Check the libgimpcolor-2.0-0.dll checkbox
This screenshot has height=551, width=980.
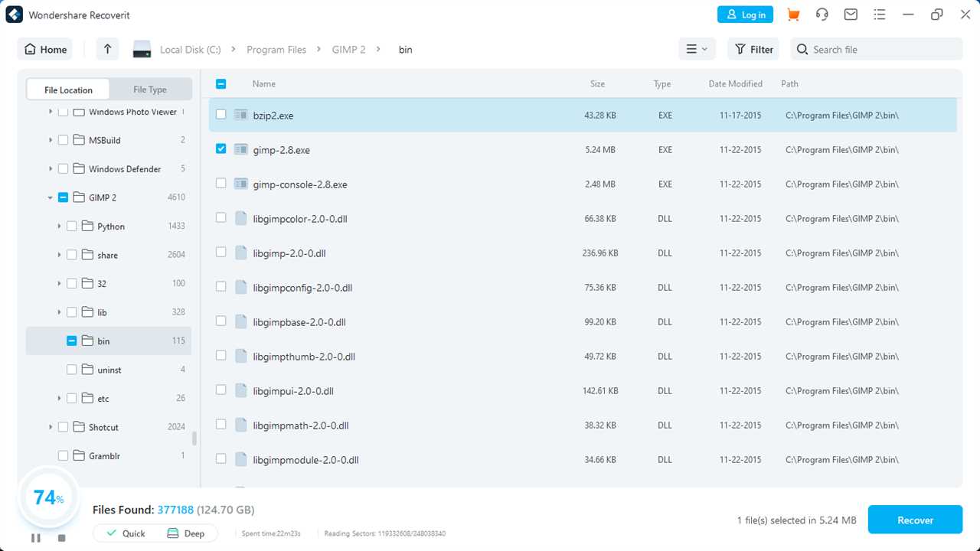point(220,217)
